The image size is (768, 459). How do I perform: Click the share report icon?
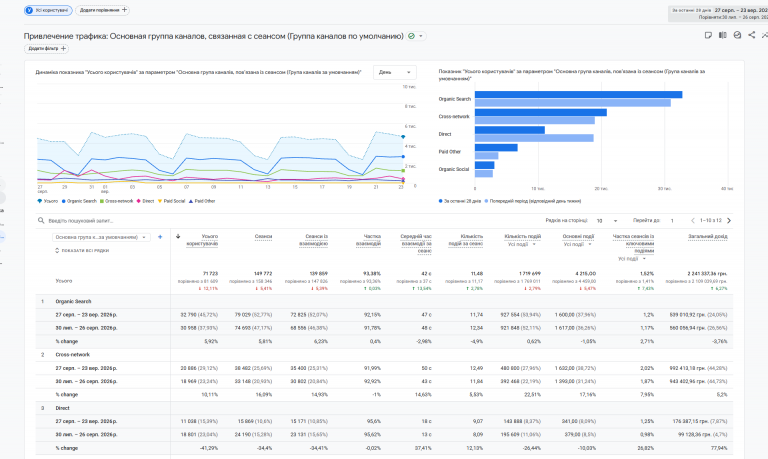pyautogui.click(x=751, y=35)
